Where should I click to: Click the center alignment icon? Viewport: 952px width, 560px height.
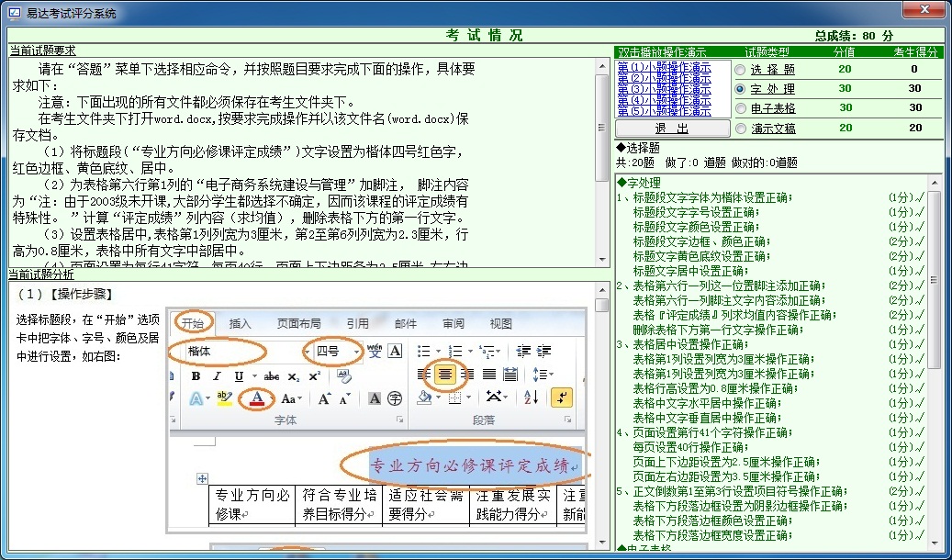pos(445,374)
